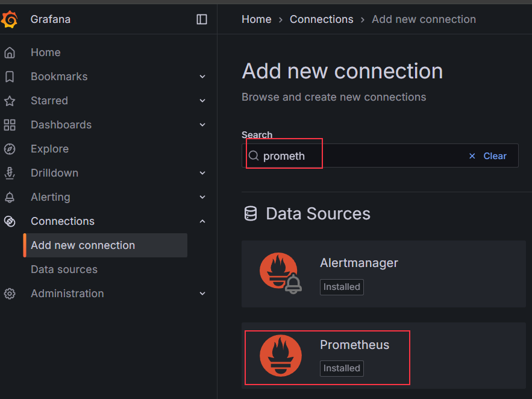The width and height of the screenshot is (532, 399).
Task: Expand the Bookmarks section chevron
Action: coord(202,77)
